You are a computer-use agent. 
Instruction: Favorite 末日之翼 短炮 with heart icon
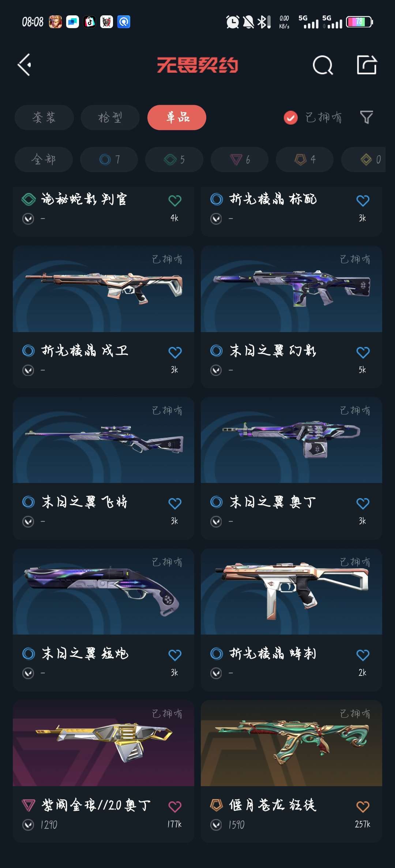coord(175,655)
